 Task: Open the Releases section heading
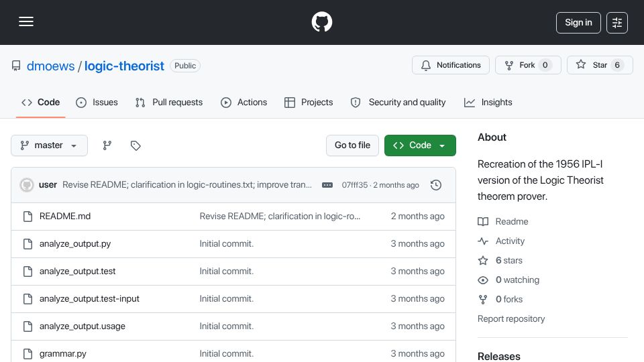[499, 356]
